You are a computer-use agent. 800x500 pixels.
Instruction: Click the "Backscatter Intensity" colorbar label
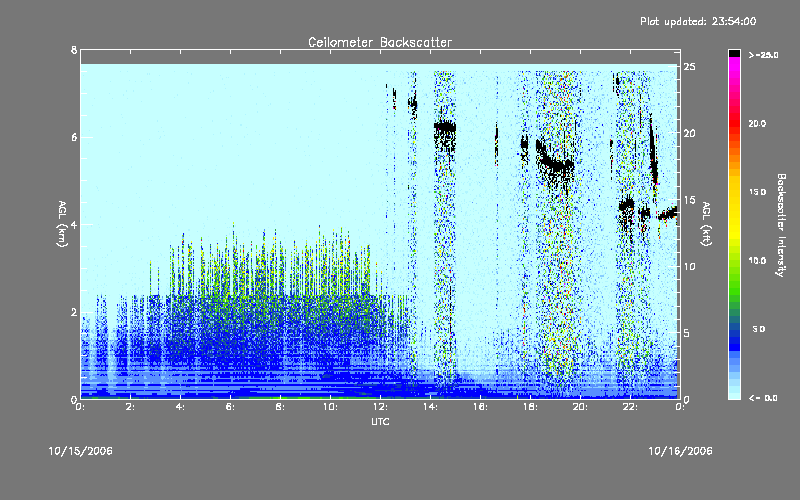[x=781, y=225]
